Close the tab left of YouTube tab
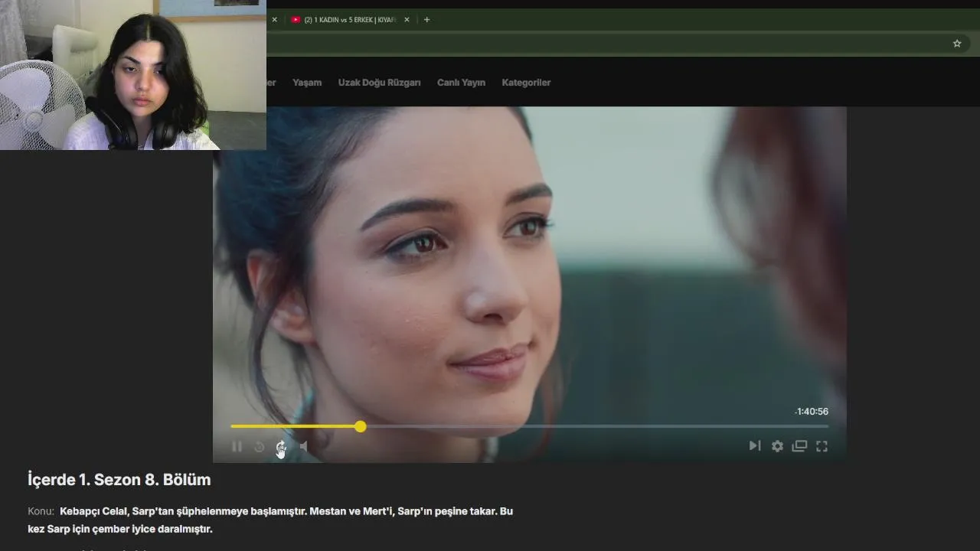This screenshot has width=980, height=551. pyautogui.click(x=274, y=20)
